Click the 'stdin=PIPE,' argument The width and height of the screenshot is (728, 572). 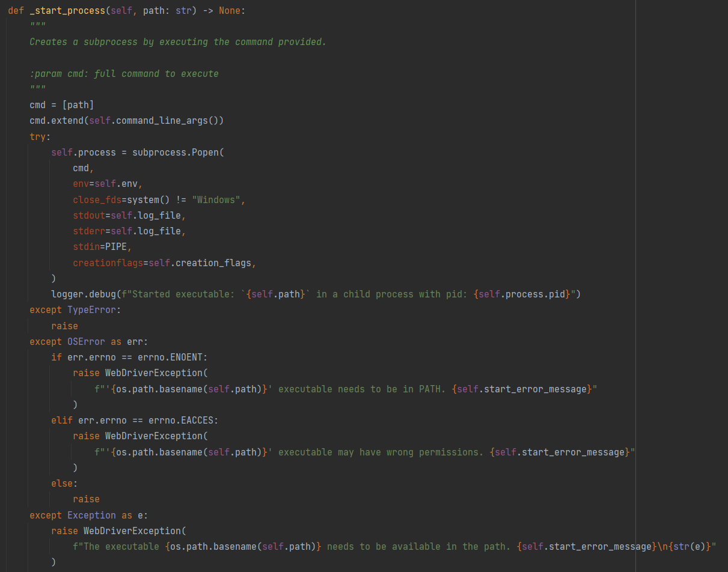102,247
